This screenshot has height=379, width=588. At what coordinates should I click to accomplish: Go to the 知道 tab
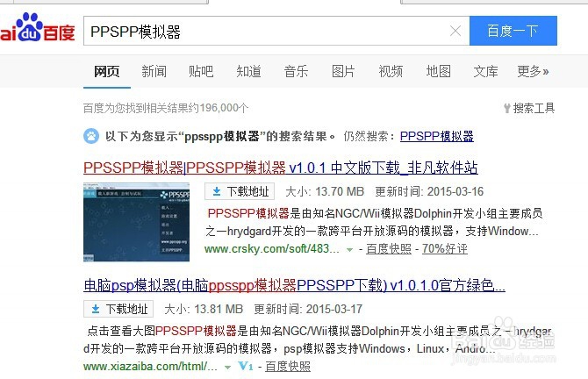248,71
